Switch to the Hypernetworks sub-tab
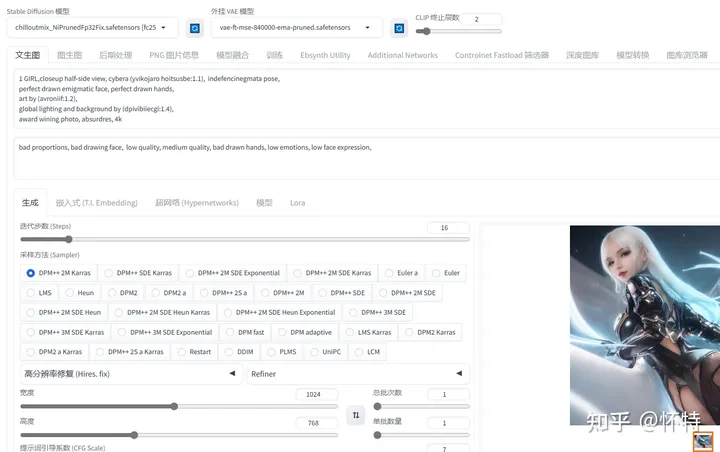The height and width of the screenshot is (452, 720). [197, 203]
